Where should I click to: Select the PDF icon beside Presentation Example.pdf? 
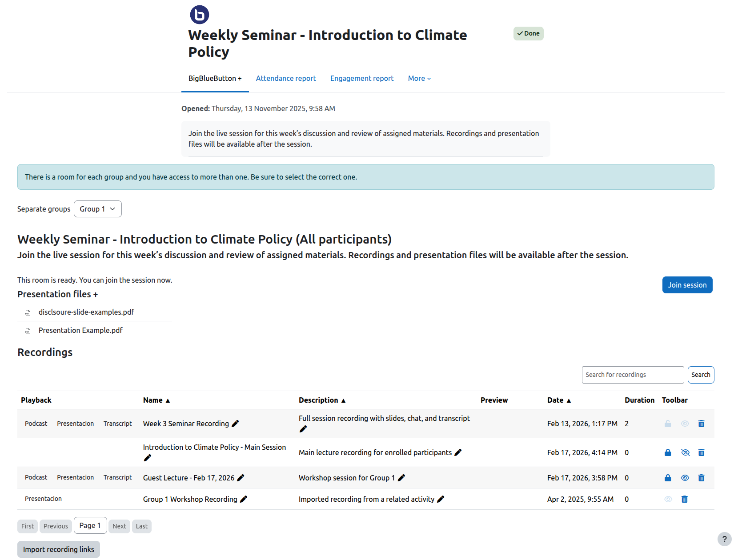pos(28,331)
